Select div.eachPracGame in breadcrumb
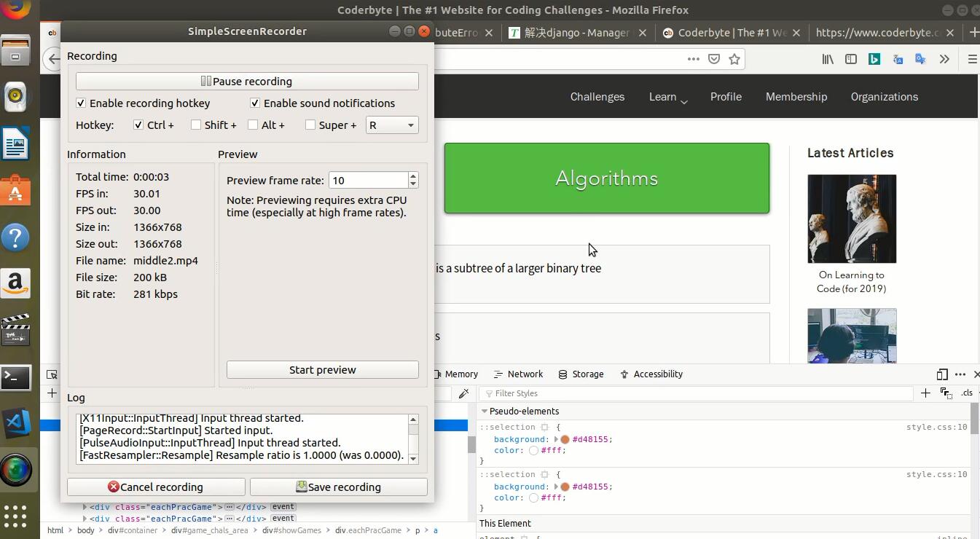 pos(368,530)
